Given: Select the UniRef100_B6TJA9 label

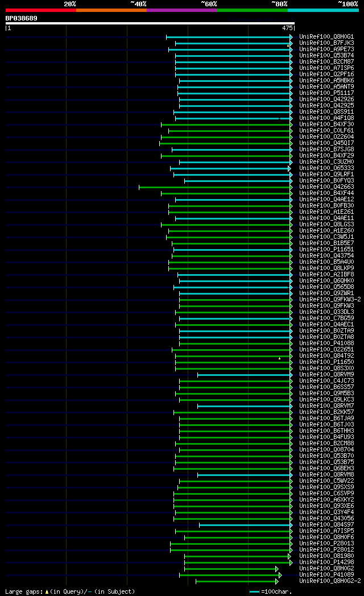Looking at the screenshot, I should (326, 419).
